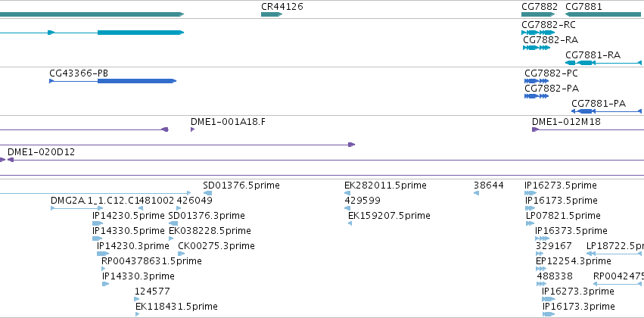Open the CG7882-RA transcript label

pyautogui.click(x=551, y=40)
